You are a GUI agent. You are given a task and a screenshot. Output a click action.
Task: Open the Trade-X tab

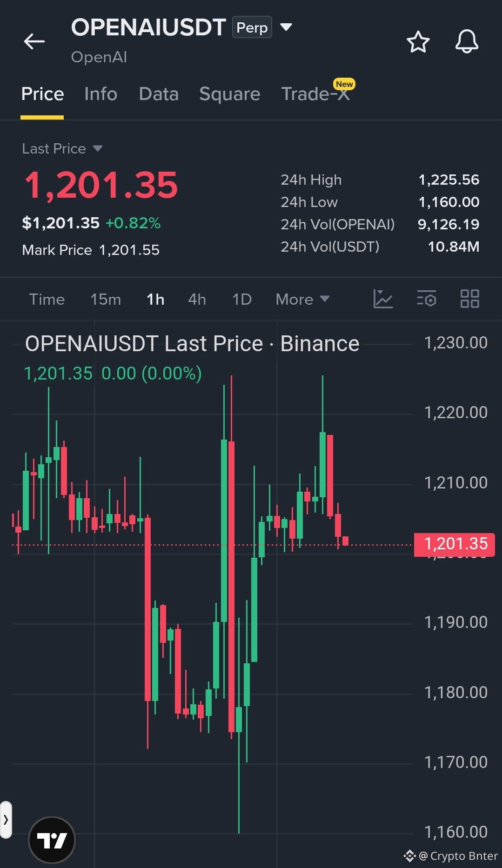click(315, 94)
